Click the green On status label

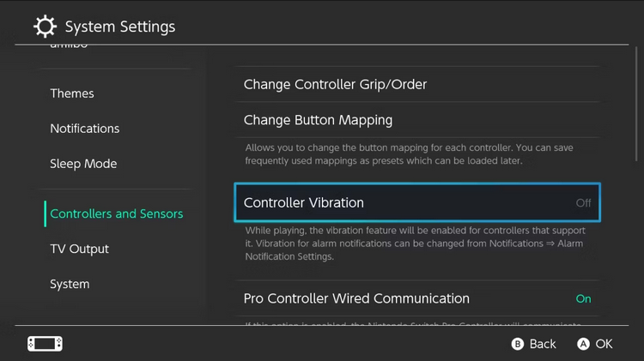(x=583, y=298)
